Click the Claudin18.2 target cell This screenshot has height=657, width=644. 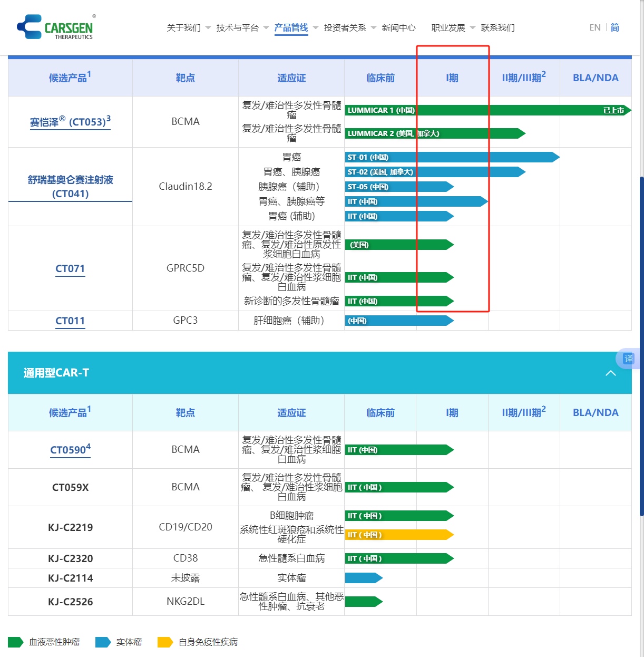pyautogui.click(x=186, y=186)
